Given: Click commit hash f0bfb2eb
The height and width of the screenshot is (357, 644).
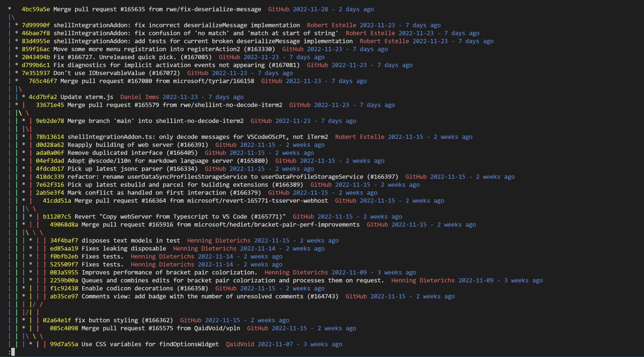Looking at the screenshot, I should tap(64, 256).
